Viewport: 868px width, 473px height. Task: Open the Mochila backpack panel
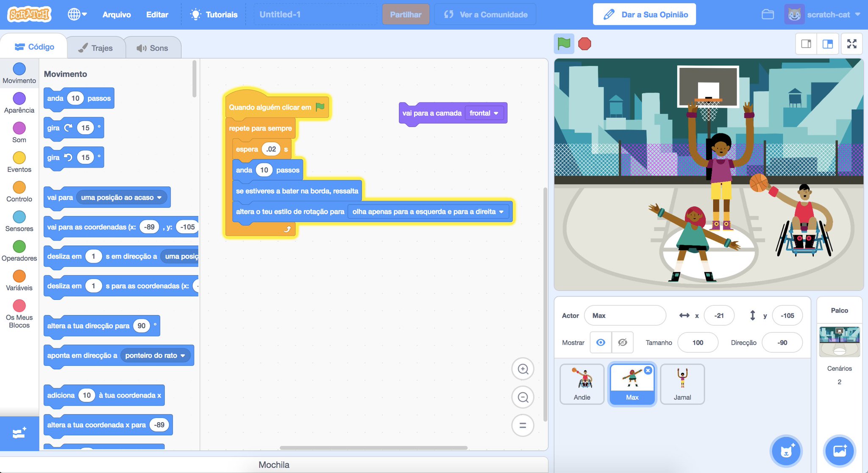[x=274, y=465]
